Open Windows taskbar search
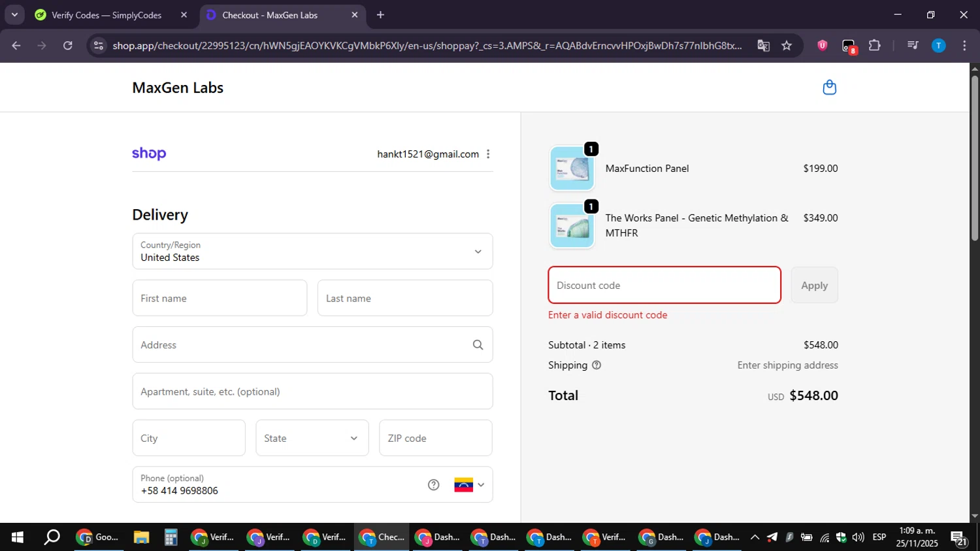 [x=52, y=537]
